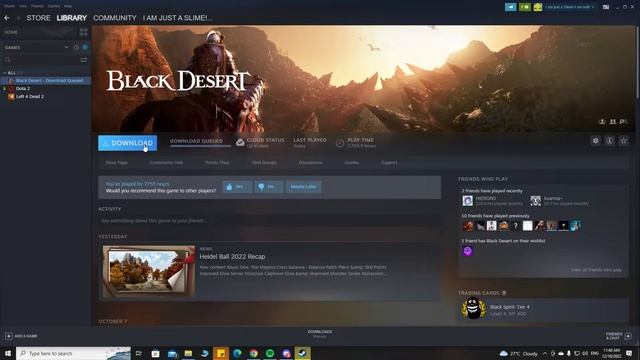Open the profile avatar in the title bar
The width and height of the screenshot is (640, 360).
click(538, 7)
